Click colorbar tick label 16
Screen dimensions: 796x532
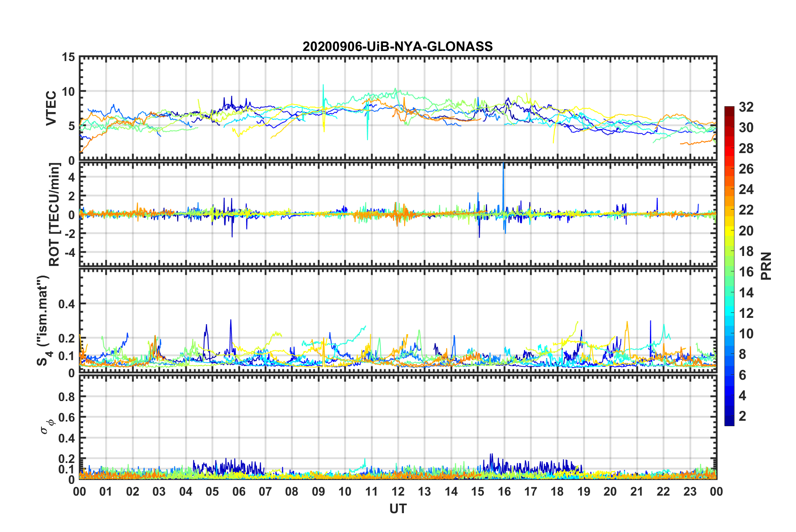[746, 272]
